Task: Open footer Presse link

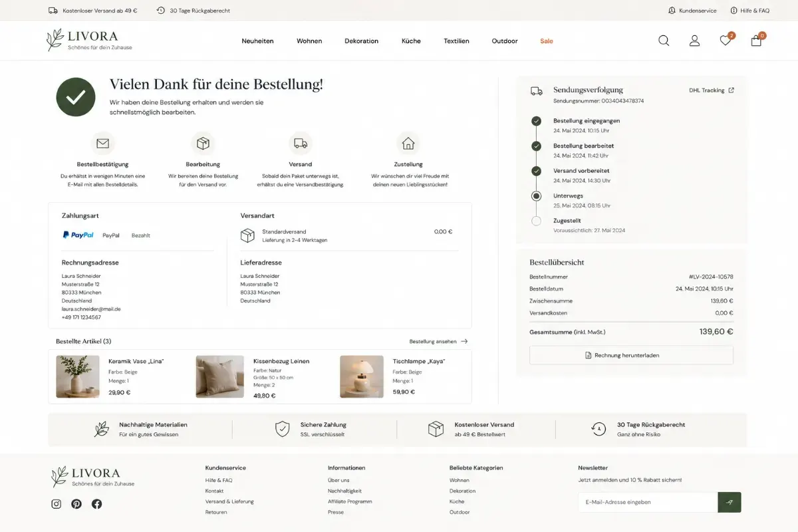Action: click(336, 512)
